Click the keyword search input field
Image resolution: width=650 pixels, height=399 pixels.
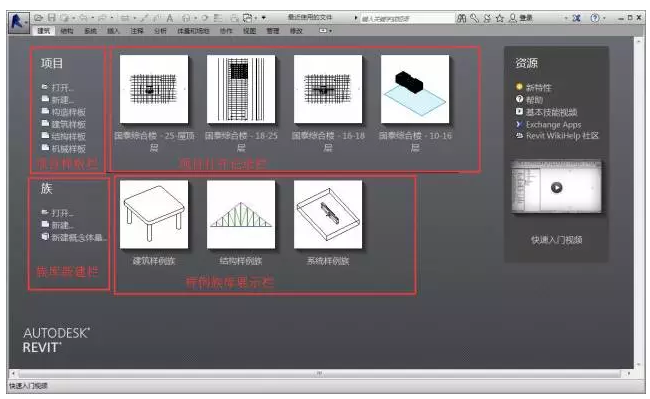[407, 18]
